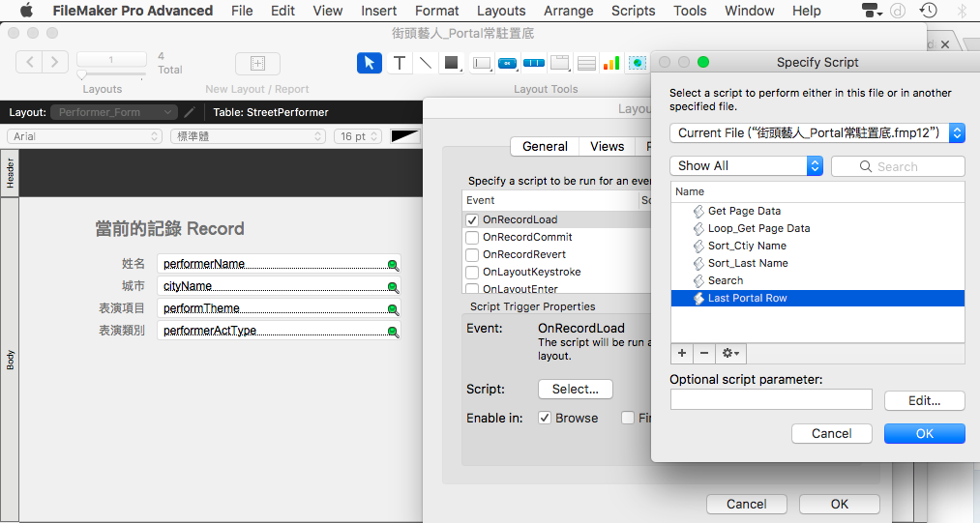Image resolution: width=980 pixels, height=523 pixels.
Task: Select the Line drawing tool
Action: (x=425, y=63)
